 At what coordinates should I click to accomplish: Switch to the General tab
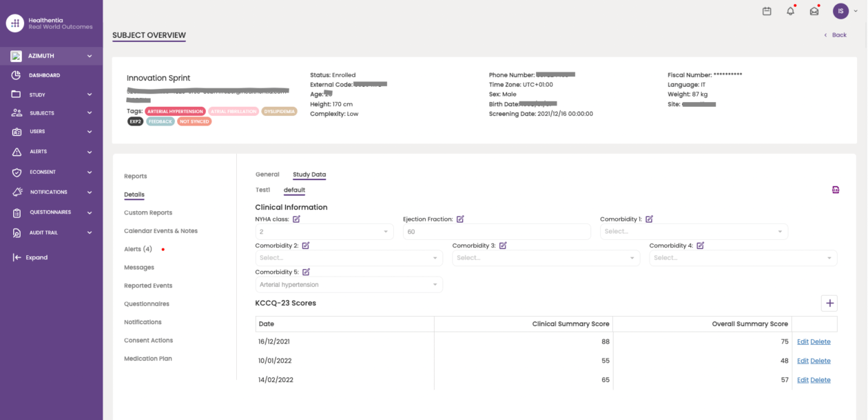point(267,174)
